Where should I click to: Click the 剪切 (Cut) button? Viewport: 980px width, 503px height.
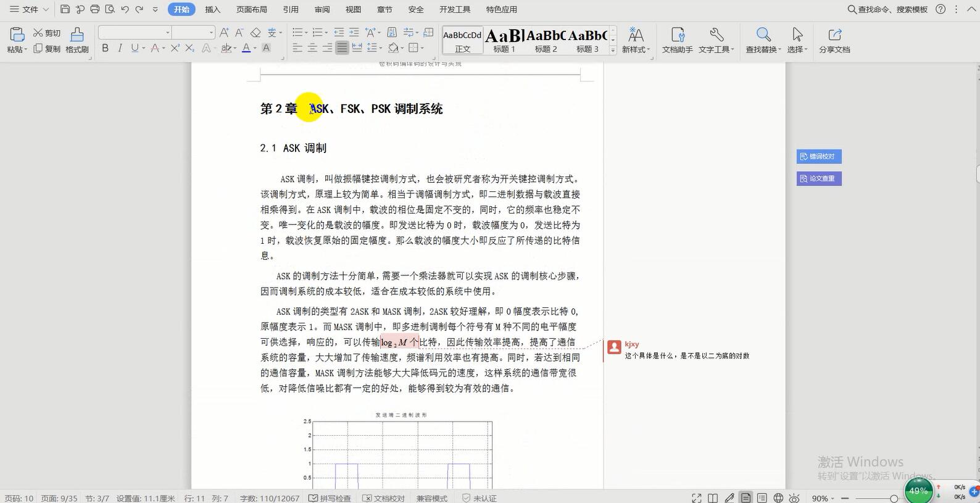pos(48,33)
